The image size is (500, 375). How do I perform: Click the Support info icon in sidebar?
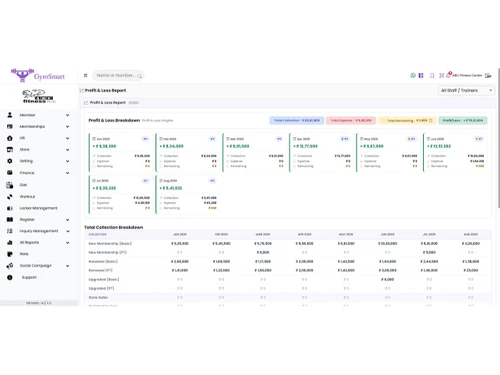(10, 277)
